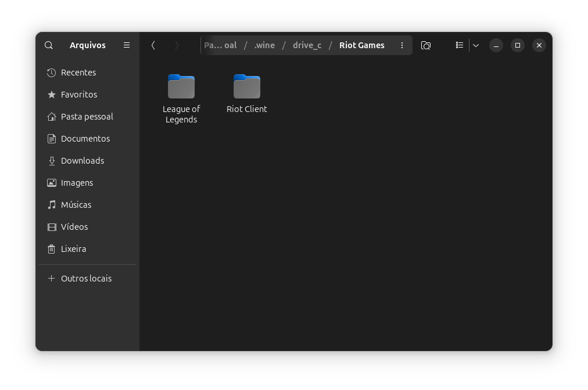Open the path bar three-dot menu
The width and height of the screenshot is (588, 390).
[402, 45]
